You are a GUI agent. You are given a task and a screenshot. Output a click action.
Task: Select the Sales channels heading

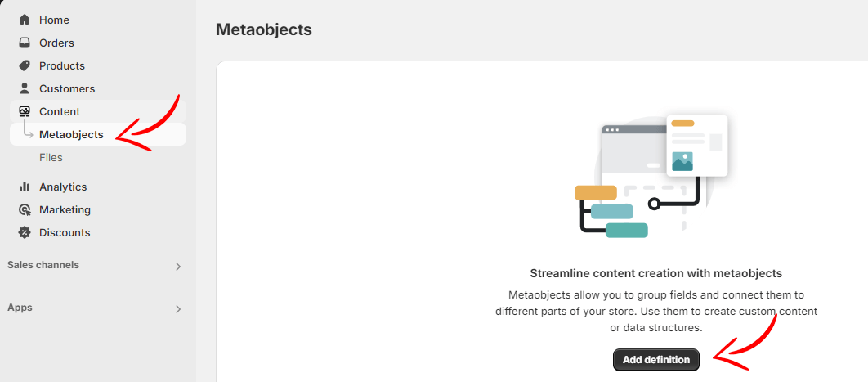pos(43,265)
